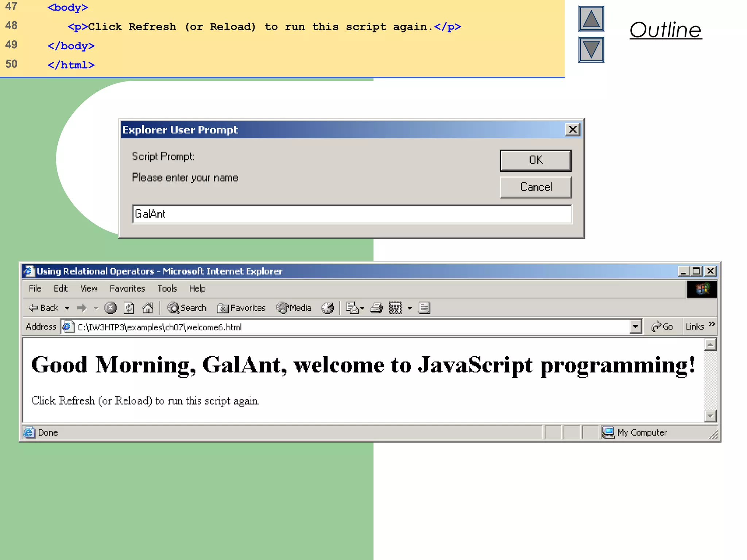This screenshot has height=560, width=747.
Task: Click the 'Please enter your name' text
Action: [185, 178]
